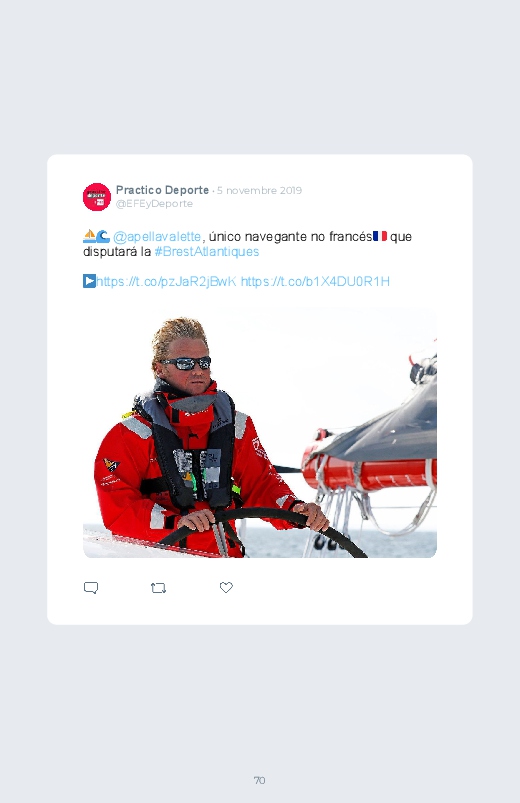520x803 pixels.
Task: Open the sailor photo in tweet
Action: [x=260, y=433]
